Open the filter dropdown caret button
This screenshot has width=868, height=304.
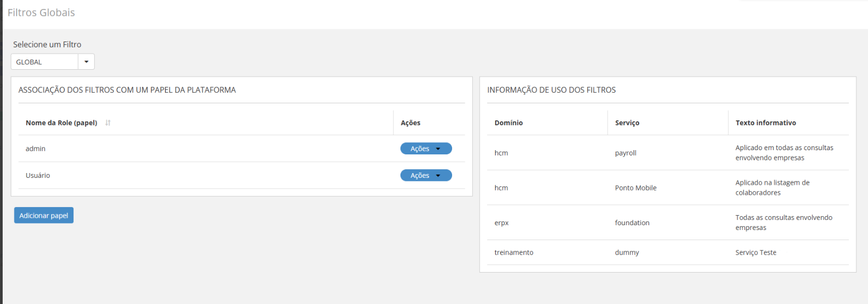86,62
